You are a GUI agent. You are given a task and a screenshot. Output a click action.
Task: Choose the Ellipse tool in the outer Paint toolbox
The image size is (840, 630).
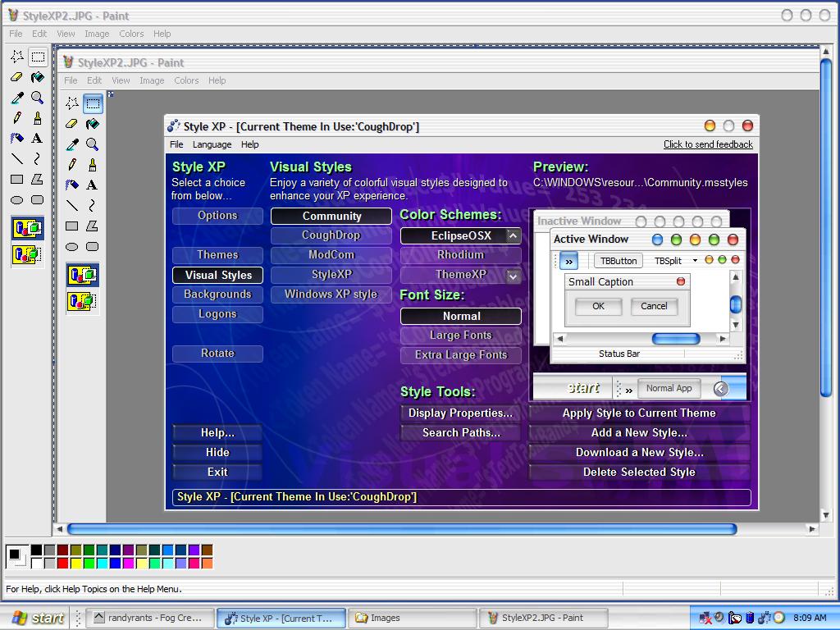pyautogui.click(x=17, y=200)
